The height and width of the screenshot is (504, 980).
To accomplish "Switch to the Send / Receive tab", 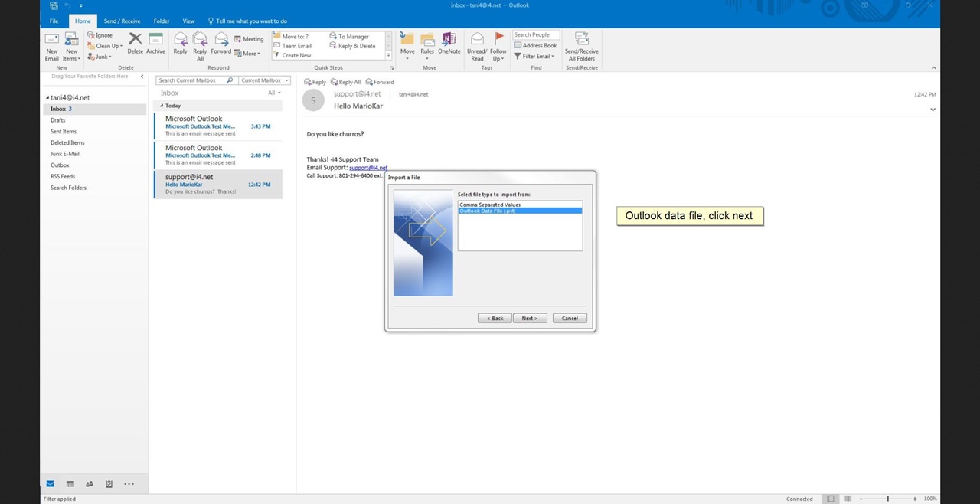I will [122, 21].
